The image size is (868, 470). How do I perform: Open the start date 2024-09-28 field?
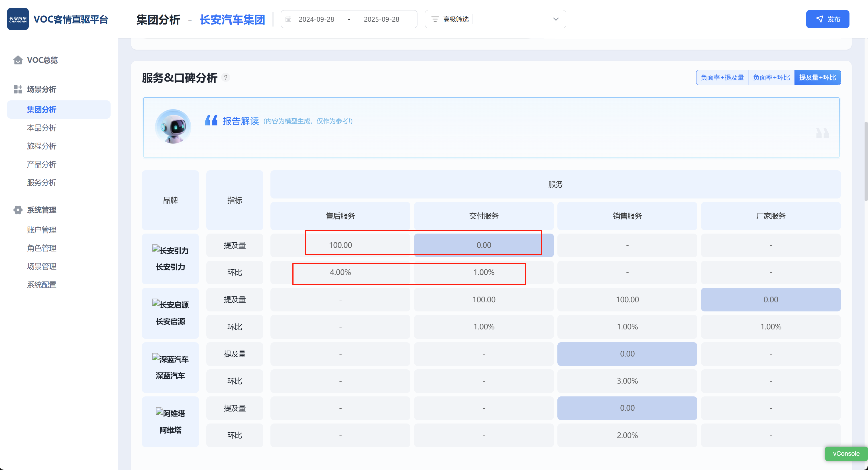coord(316,19)
